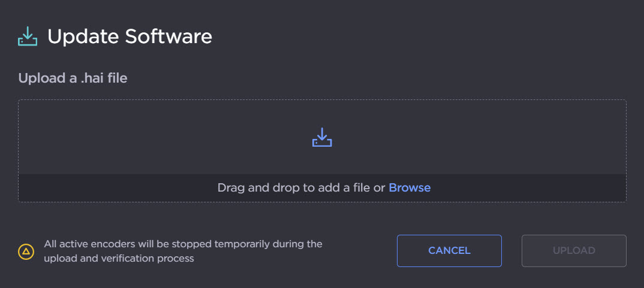Click the "Upload a .hai file" label
Screen dimensions: 644x288
73,78
